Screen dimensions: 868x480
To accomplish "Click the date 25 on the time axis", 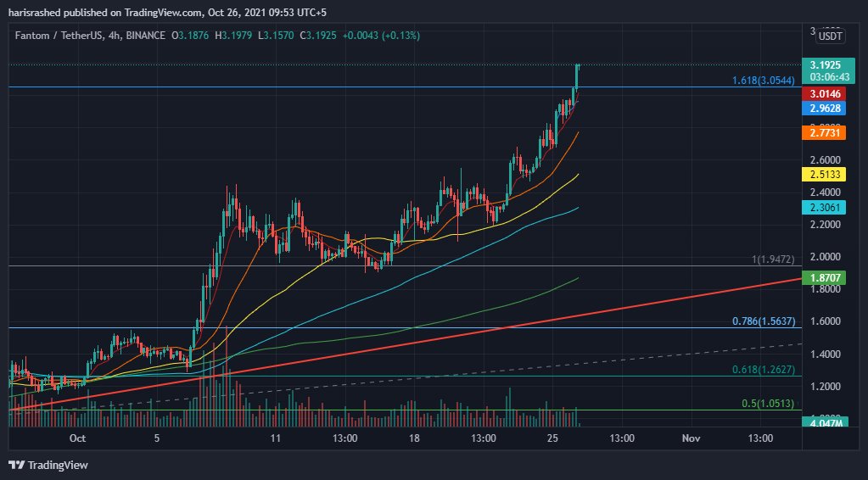I will (x=552, y=439).
